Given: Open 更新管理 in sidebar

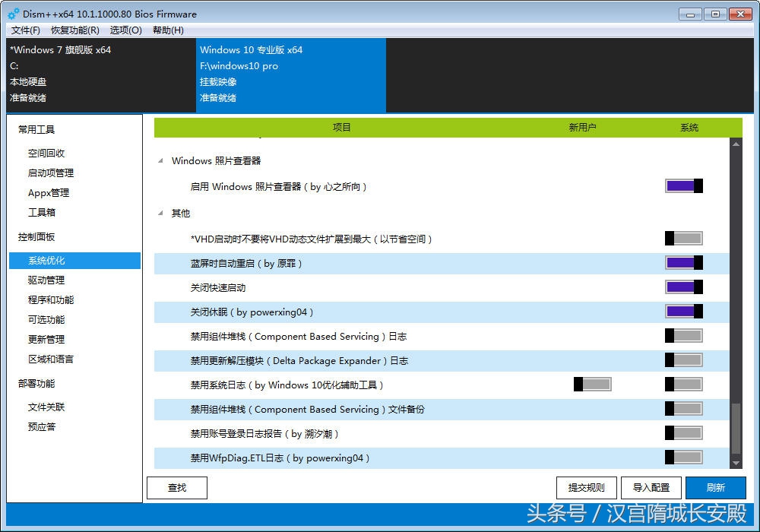Looking at the screenshot, I should pyautogui.click(x=46, y=339).
